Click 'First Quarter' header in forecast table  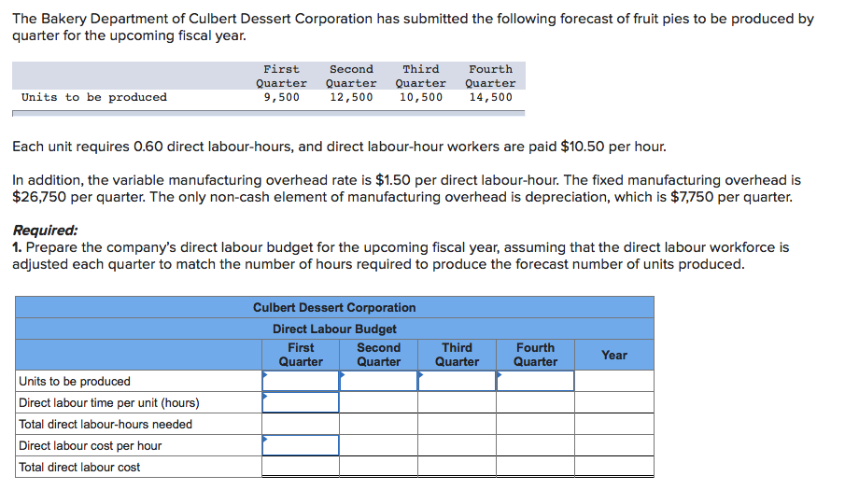282,77
